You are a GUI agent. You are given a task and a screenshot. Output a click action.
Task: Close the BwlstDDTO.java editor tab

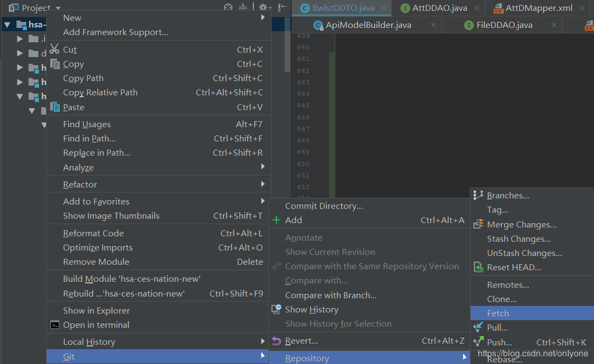point(383,8)
